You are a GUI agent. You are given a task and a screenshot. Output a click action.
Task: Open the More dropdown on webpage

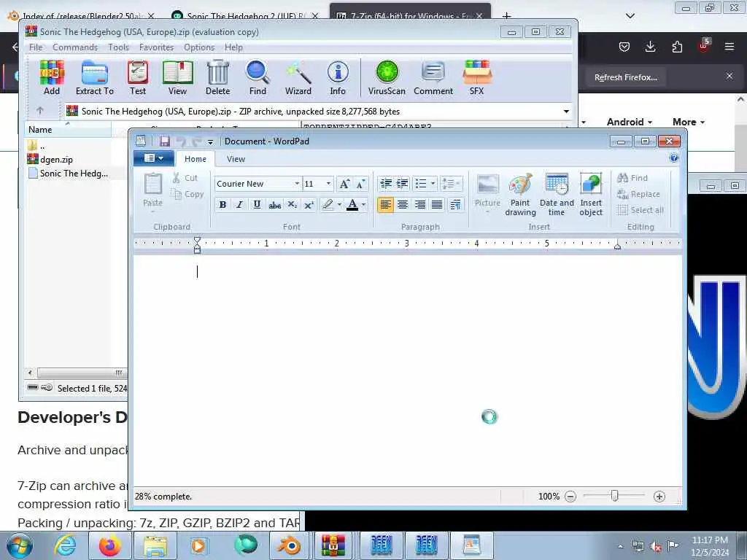coord(689,122)
